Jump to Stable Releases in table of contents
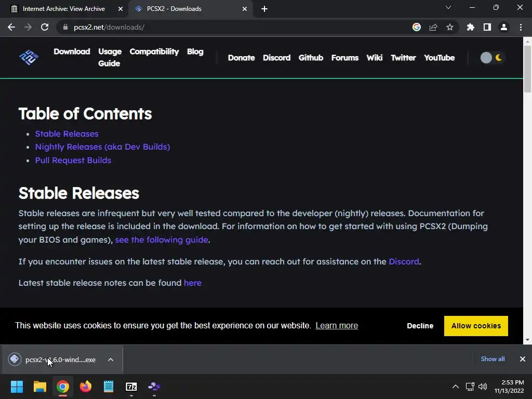 67,134
